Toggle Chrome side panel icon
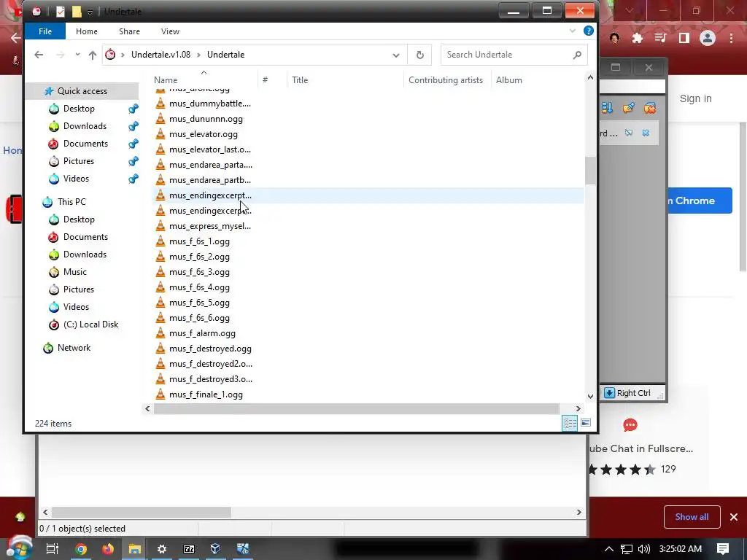Viewport: 747px width, 560px height. (684, 38)
